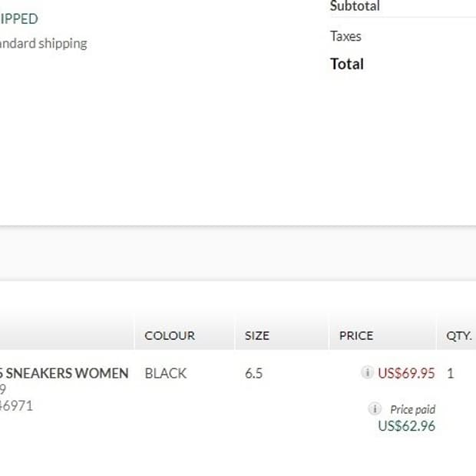The image size is (476, 476).
Task: Click the info icon next to Price paid
Action: click(375, 408)
